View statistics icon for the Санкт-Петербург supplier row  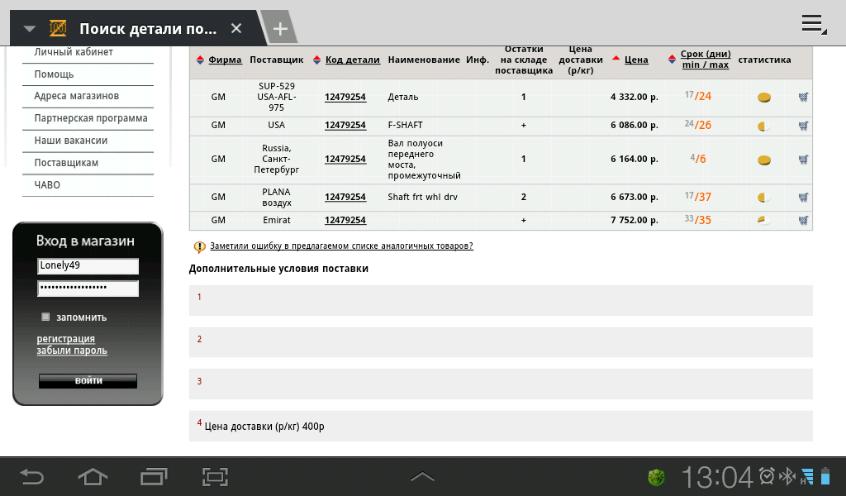(764, 160)
